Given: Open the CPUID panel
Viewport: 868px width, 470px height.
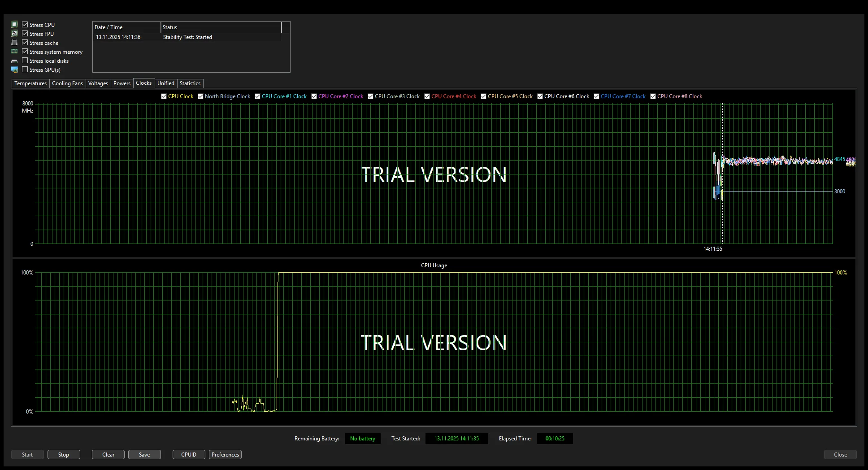Looking at the screenshot, I should [x=189, y=455].
